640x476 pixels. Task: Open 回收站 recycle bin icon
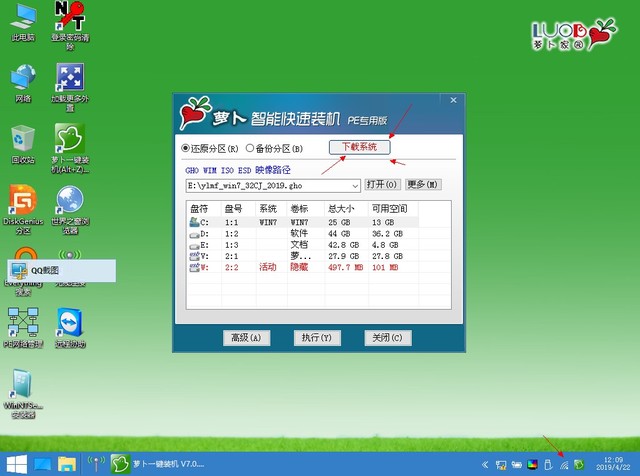click(23, 144)
